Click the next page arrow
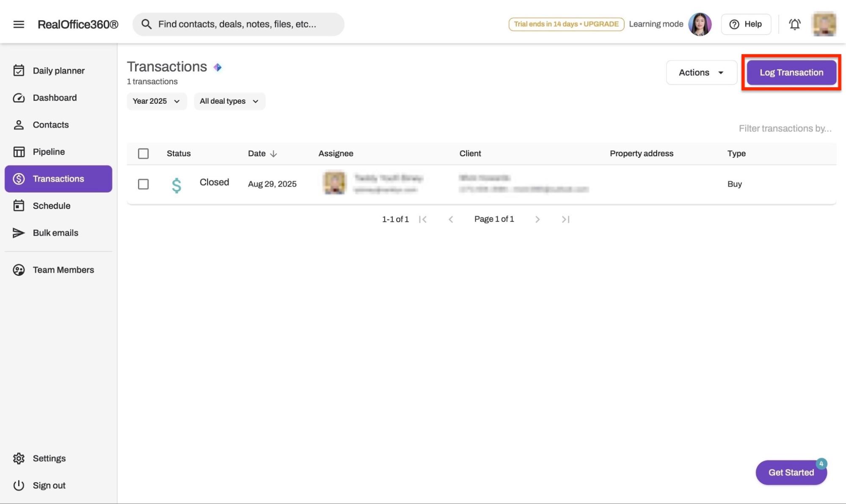This screenshot has width=846, height=504. tap(537, 219)
